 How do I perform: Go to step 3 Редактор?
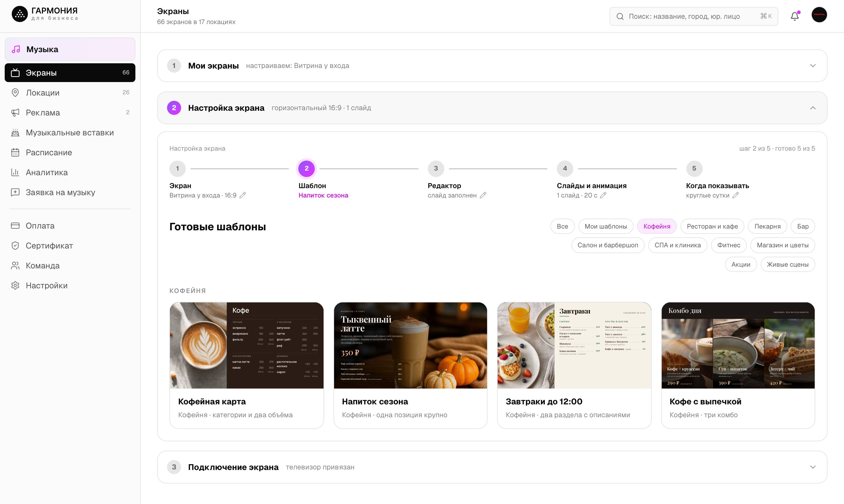(x=436, y=168)
